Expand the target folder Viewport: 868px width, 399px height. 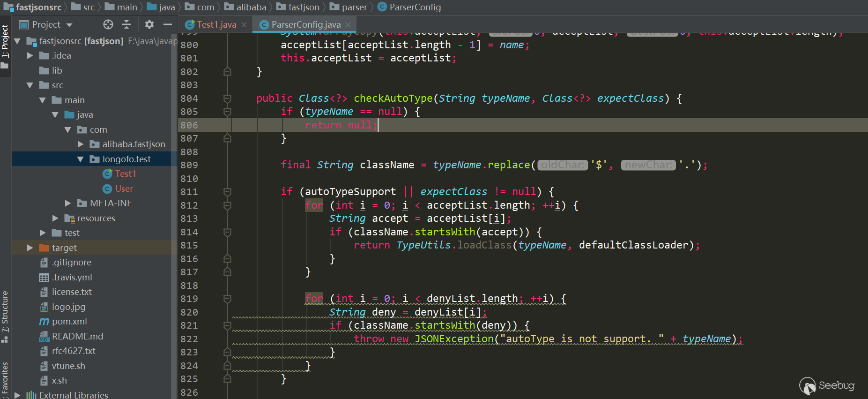point(30,248)
